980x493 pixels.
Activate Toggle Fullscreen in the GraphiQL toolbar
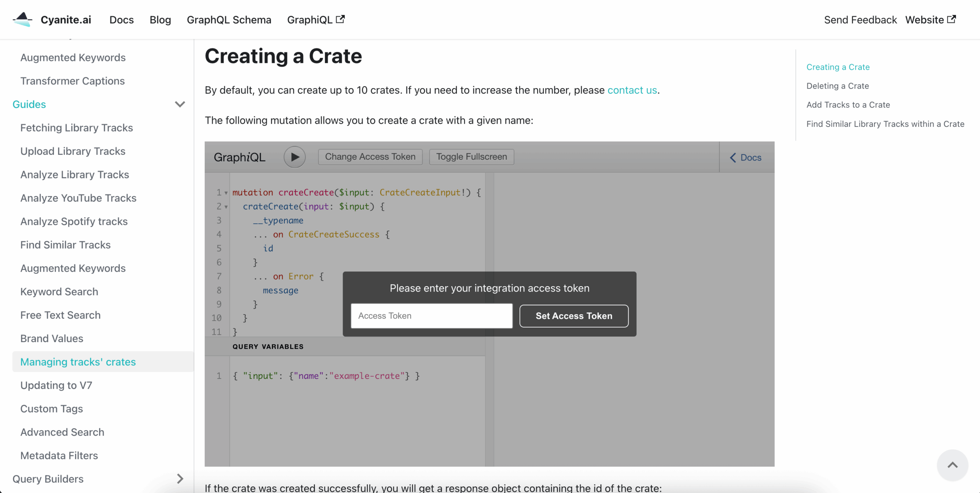pos(471,156)
